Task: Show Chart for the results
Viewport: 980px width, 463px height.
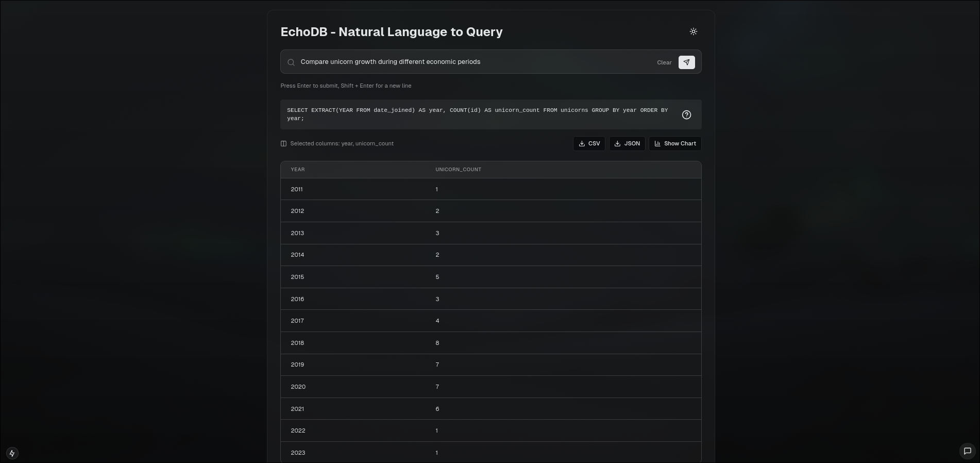Action: [675, 143]
